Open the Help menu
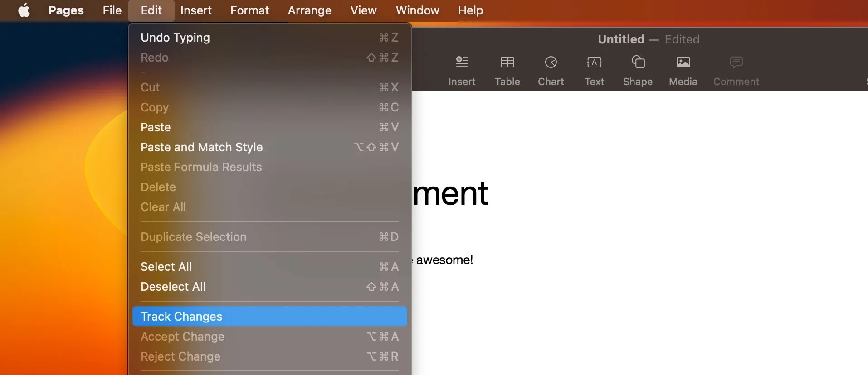Image resolution: width=868 pixels, height=375 pixels. pyautogui.click(x=470, y=10)
